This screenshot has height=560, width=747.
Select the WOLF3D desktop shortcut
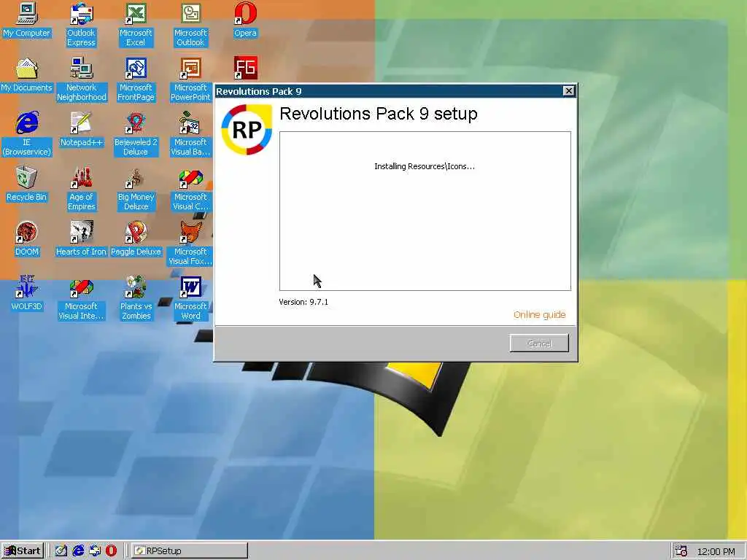pos(27,294)
